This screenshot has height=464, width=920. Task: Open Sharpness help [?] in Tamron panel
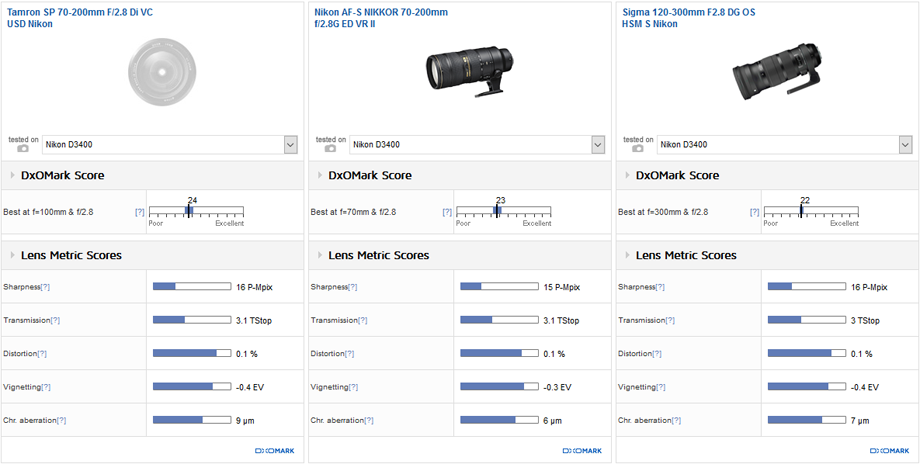tap(45, 287)
